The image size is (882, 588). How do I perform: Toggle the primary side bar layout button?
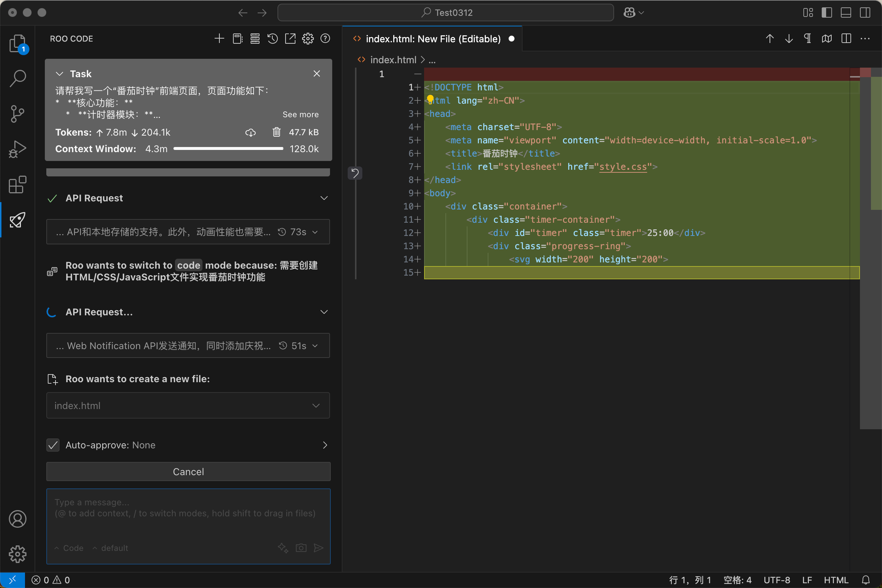827,13
